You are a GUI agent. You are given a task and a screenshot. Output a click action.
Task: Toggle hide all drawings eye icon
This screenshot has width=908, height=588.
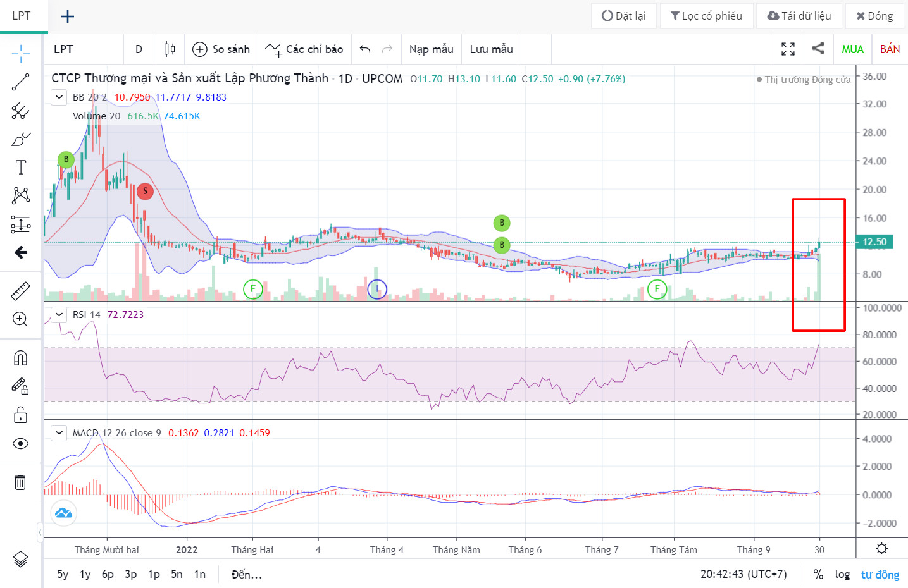20,443
